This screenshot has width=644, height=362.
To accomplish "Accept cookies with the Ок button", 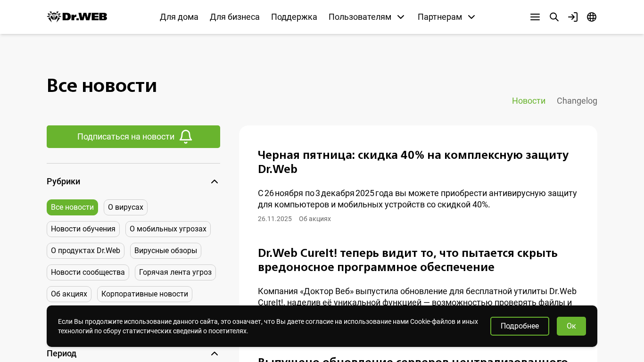I will (571, 326).
